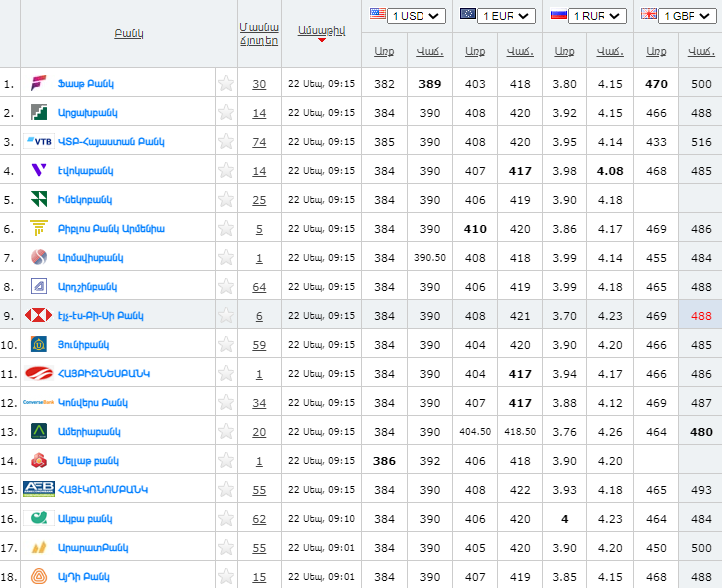Click the Mellat bank red logo in row 14
This screenshot has width=722, height=588.
[x=39, y=460]
